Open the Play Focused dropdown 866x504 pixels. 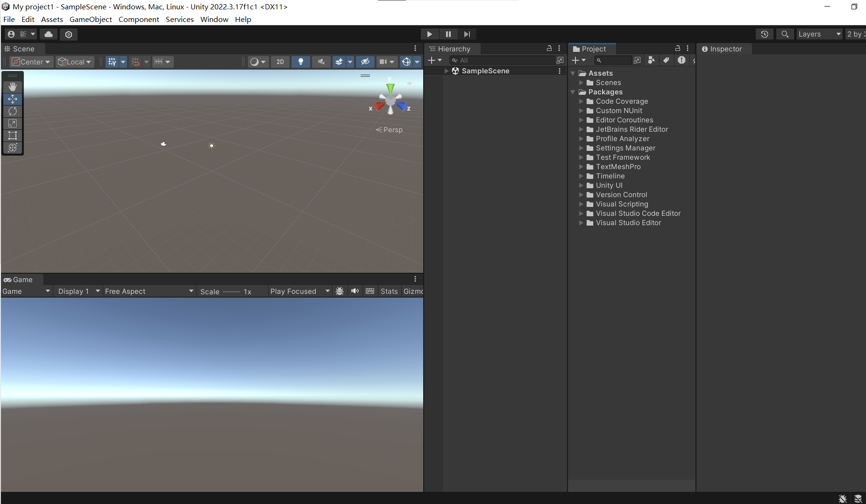tap(300, 291)
